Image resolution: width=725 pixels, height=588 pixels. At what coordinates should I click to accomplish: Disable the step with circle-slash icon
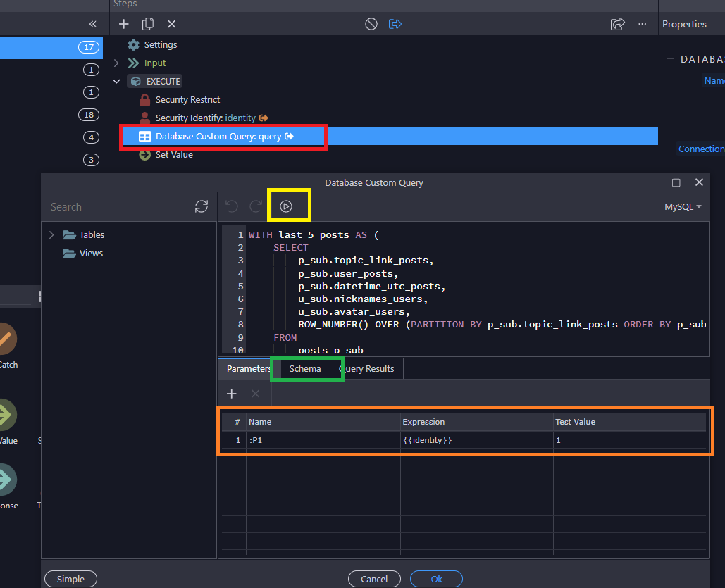point(371,24)
